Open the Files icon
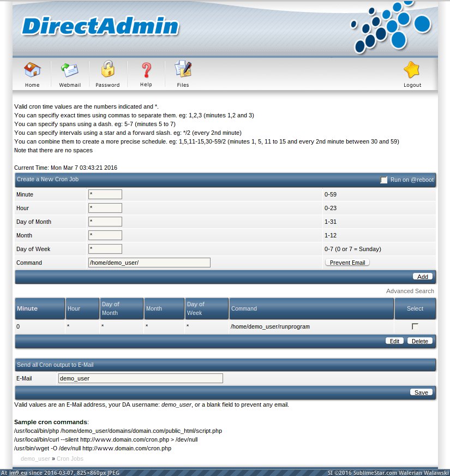450x476 pixels. click(x=183, y=69)
